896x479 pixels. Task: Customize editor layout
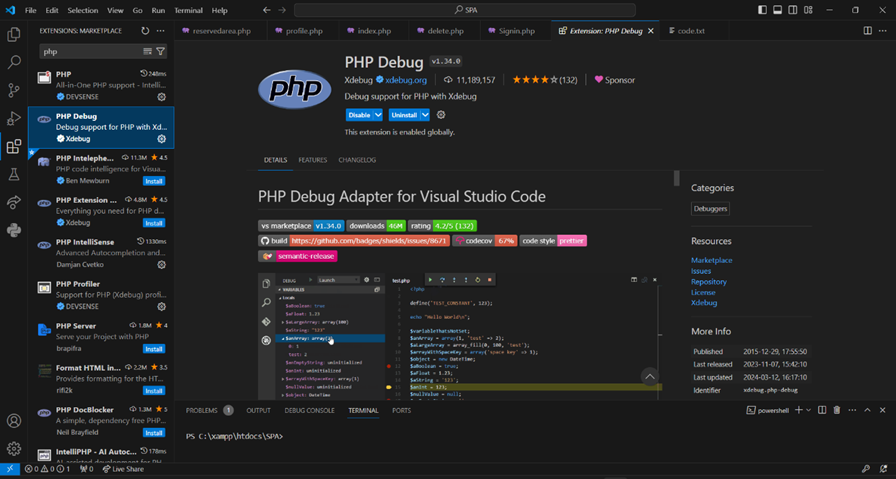[809, 10]
